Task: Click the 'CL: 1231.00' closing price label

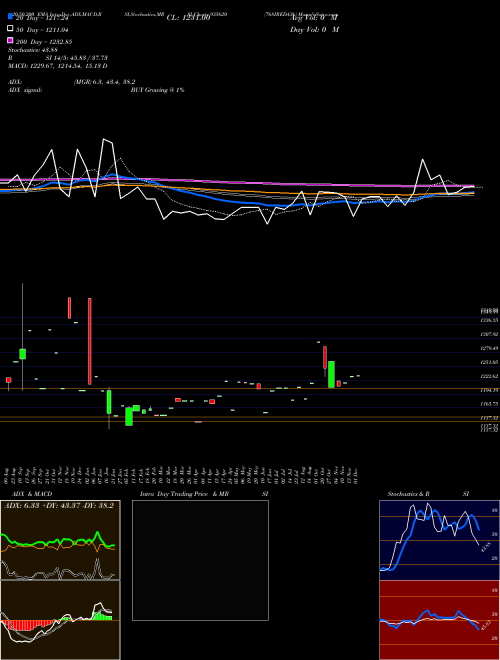Action: point(188,18)
